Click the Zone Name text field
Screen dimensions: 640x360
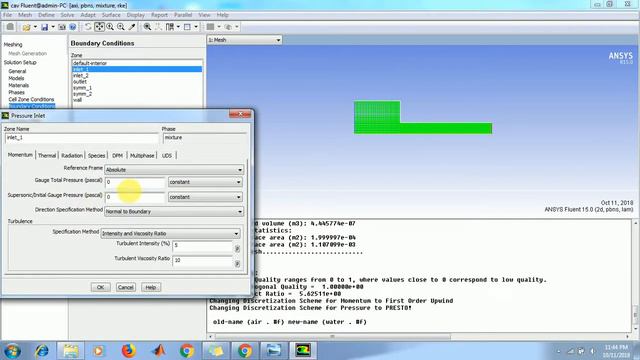81,138
